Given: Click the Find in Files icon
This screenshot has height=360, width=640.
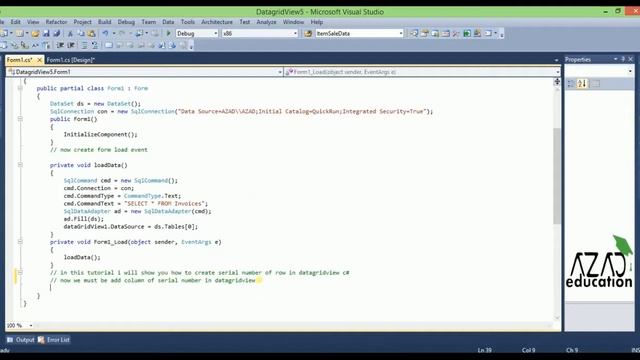Looking at the screenshot, I should pos(308,33).
